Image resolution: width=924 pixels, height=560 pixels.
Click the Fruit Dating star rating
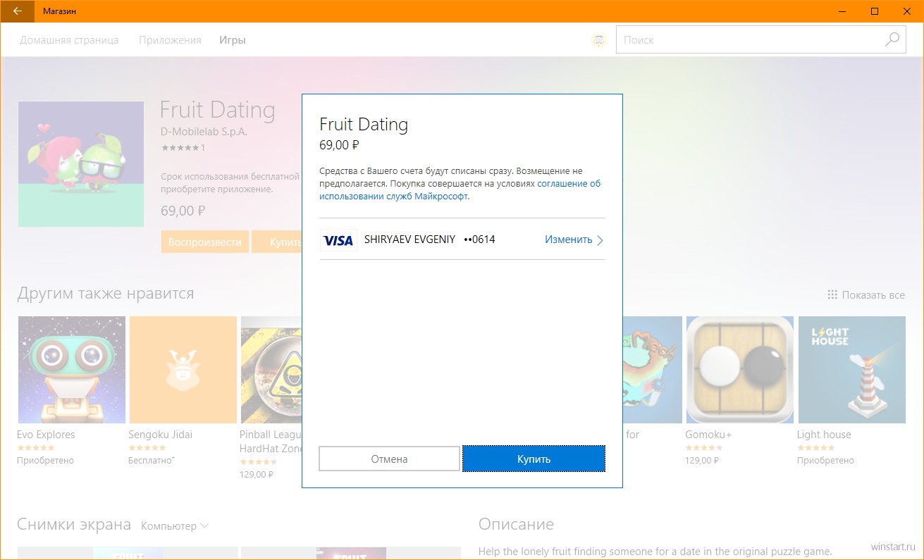point(180,148)
